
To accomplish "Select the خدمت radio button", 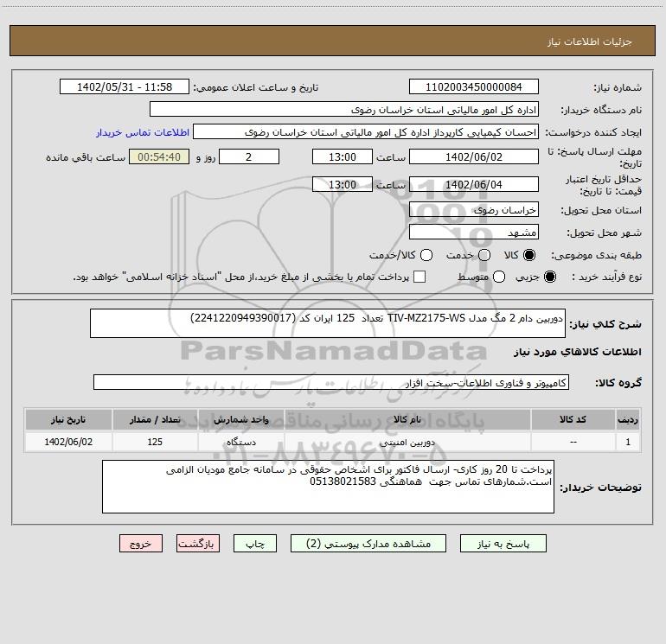I will point(484,255).
